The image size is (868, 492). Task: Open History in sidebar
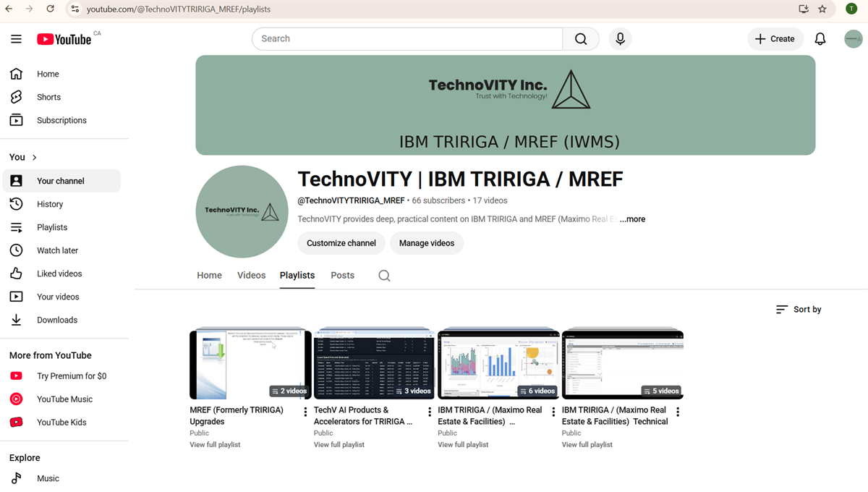pyautogui.click(x=61, y=204)
